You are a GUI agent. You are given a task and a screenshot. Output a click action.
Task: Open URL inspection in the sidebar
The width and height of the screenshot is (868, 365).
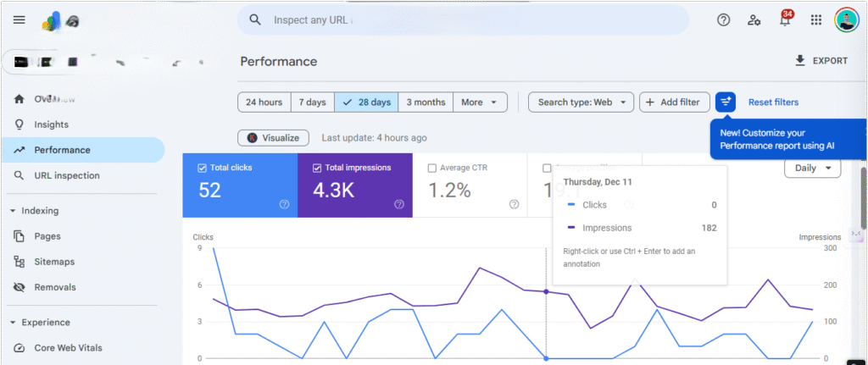click(66, 175)
